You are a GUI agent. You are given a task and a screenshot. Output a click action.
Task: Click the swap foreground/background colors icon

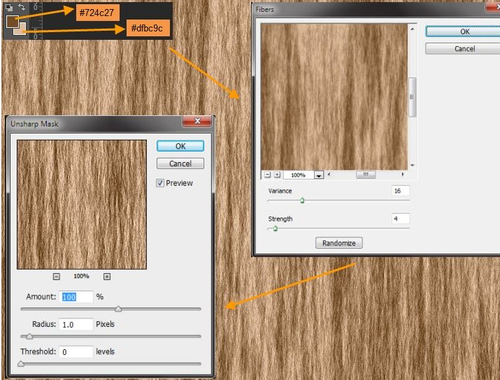click(22, 7)
